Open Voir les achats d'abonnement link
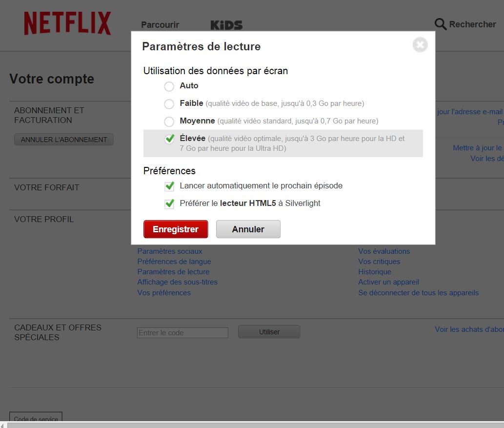 tap(469, 329)
